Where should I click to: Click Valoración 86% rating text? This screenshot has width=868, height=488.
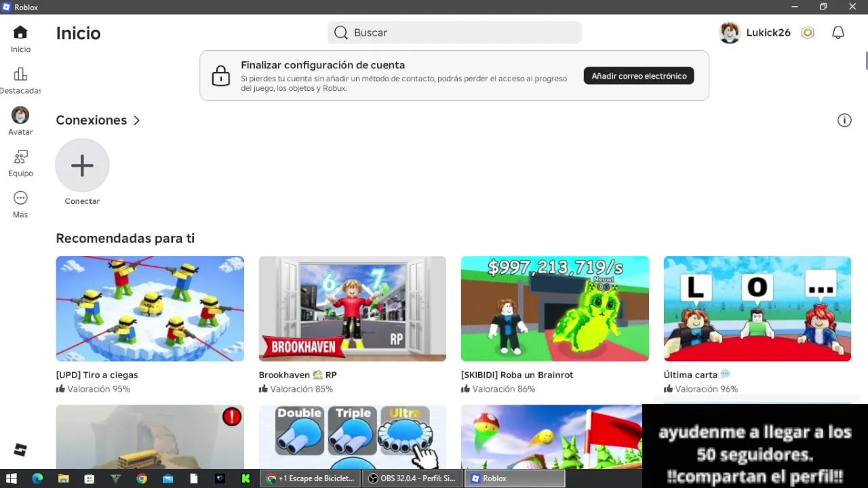click(x=503, y=389)
